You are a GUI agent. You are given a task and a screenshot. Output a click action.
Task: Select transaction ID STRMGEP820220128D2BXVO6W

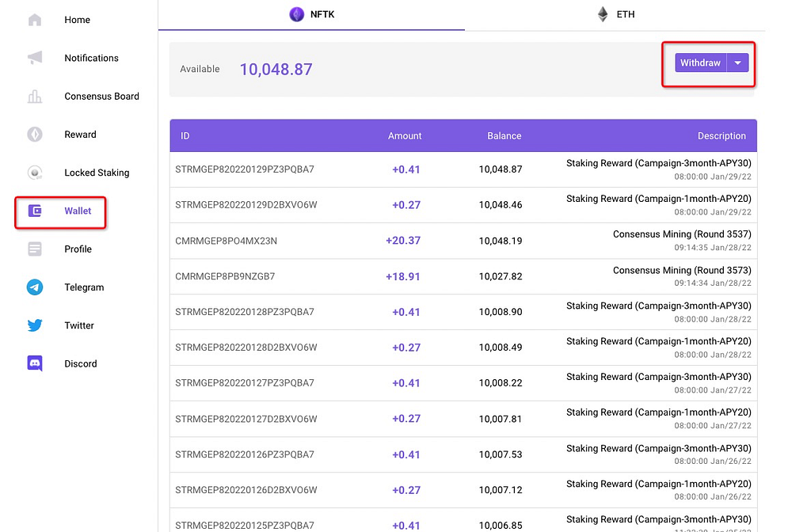click(246, 348)
